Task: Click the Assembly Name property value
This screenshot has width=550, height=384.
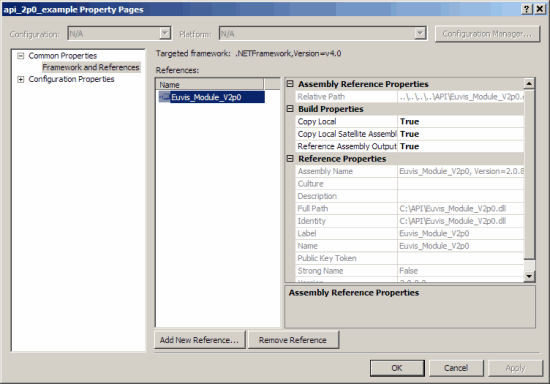Action: coord(460,171)
